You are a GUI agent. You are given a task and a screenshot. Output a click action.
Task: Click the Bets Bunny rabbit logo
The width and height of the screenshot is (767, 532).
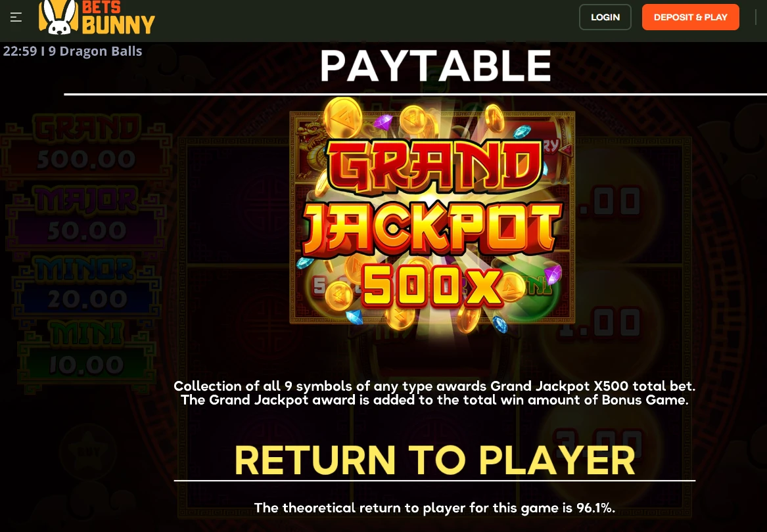[58, 18]
